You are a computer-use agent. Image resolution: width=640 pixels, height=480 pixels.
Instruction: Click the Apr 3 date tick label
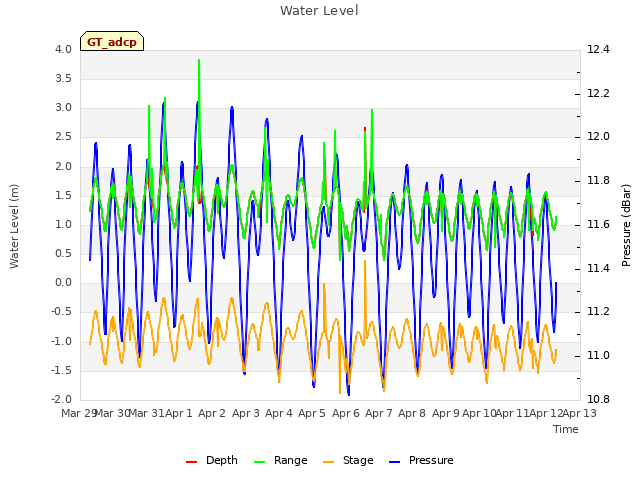click(246, 413)
